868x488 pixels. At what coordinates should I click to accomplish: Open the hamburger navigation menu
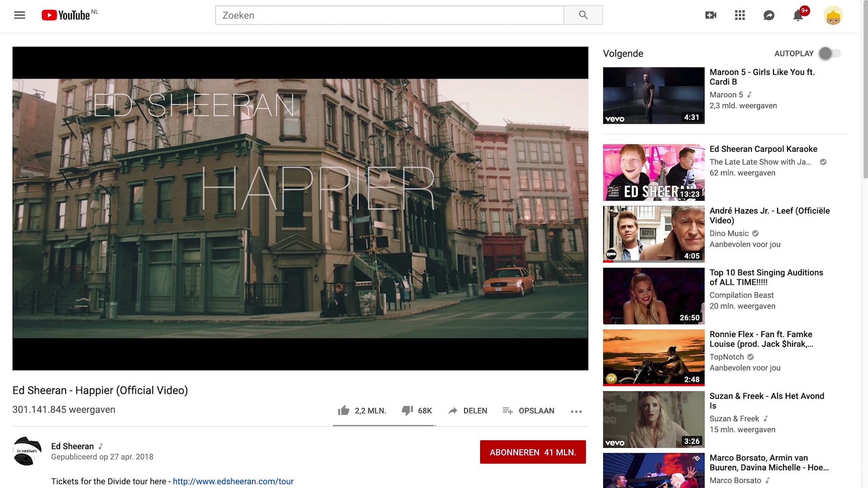19,15
